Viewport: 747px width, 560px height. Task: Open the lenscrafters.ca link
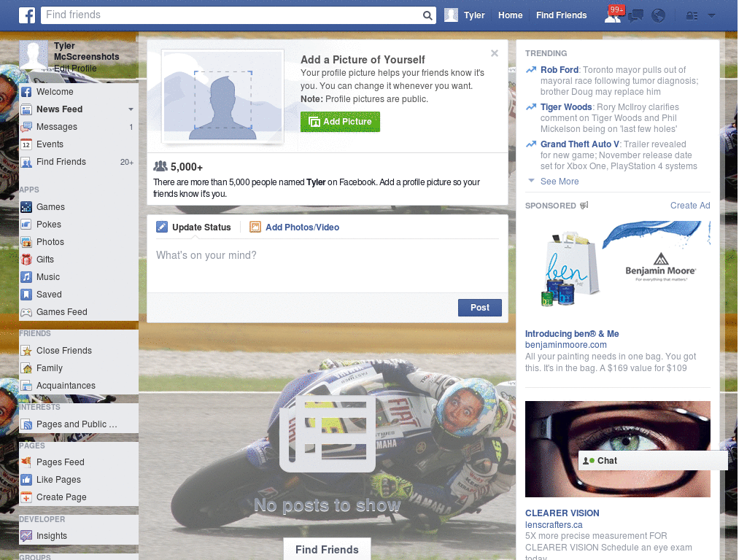tap(554, 525)
